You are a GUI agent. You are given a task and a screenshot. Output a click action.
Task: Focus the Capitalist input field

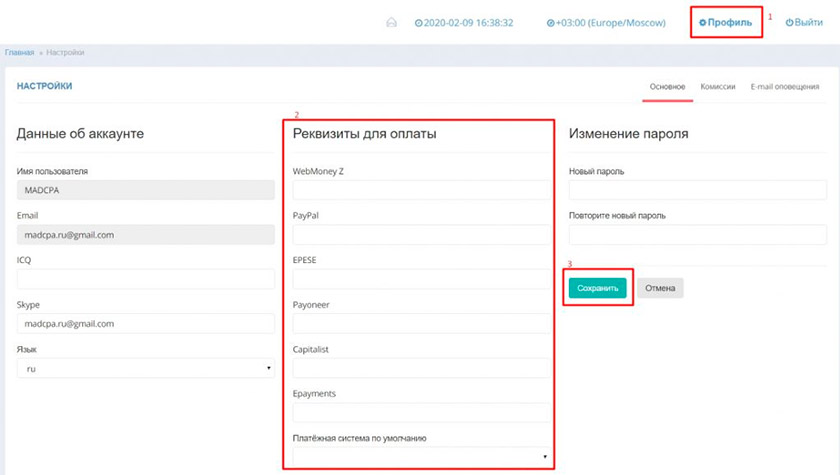click(422, 368)
